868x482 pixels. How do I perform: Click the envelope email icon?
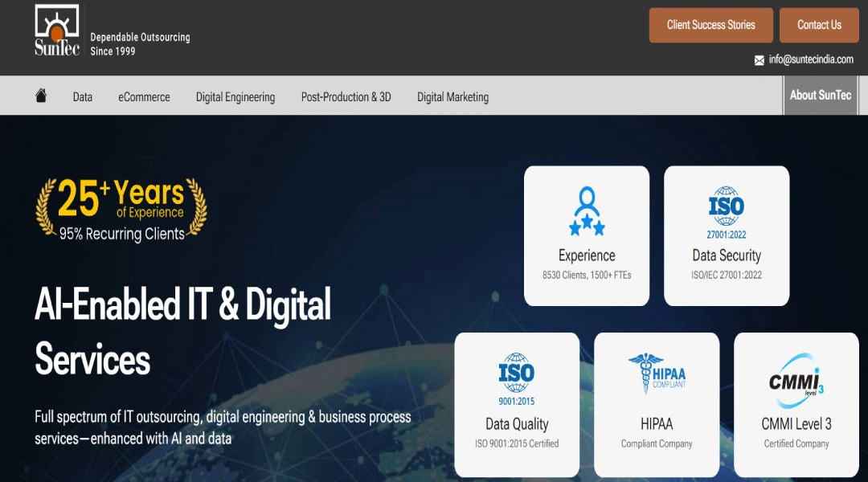(759, 60)
